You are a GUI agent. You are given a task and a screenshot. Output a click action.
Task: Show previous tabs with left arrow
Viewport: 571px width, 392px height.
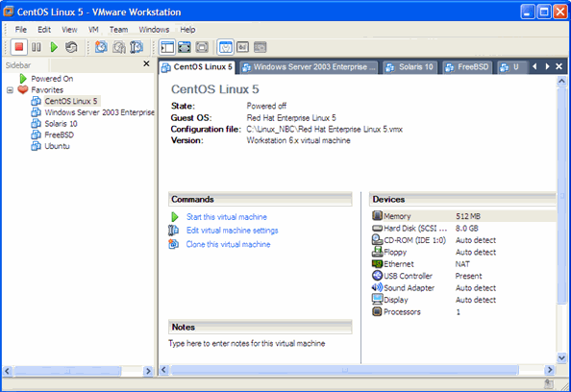coord(534,66)
